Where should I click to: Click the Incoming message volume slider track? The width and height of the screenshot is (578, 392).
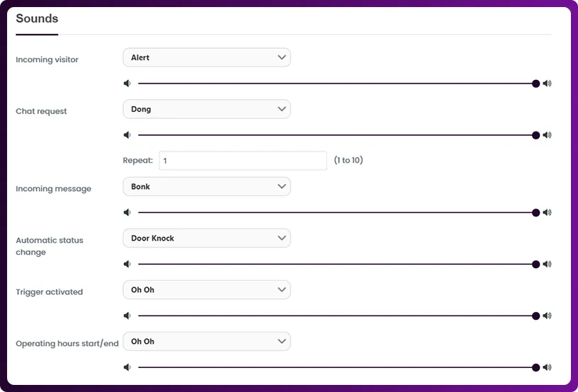click(333, 212)
